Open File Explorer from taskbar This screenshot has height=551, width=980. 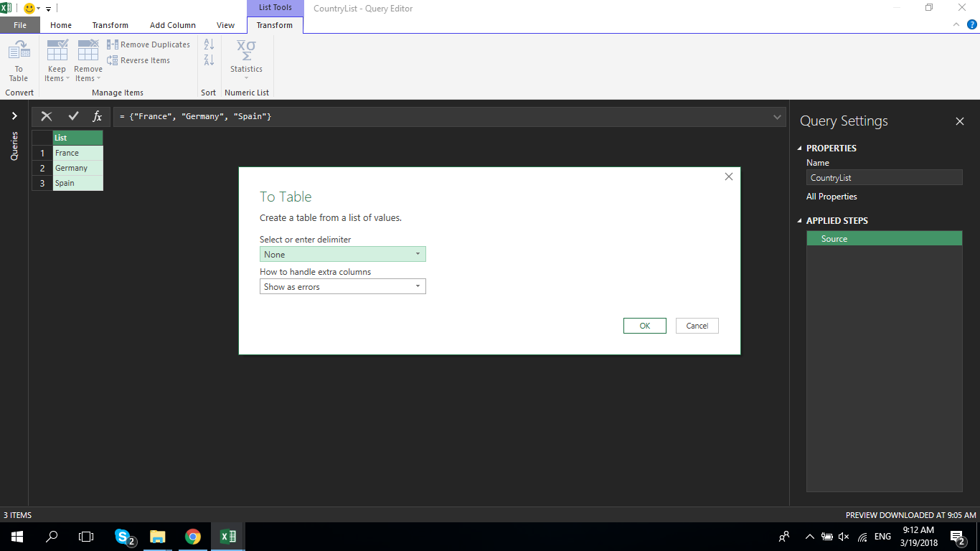click(158, 537)
